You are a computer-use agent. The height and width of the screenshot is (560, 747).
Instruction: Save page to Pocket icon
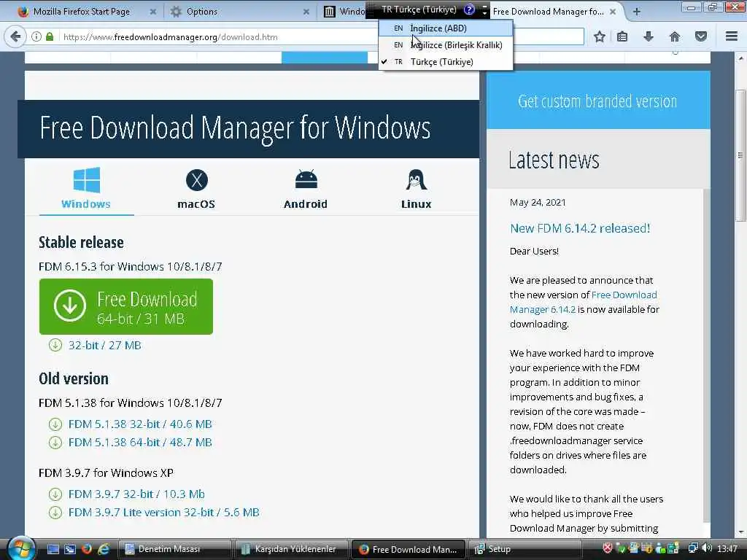pos(701,36)
